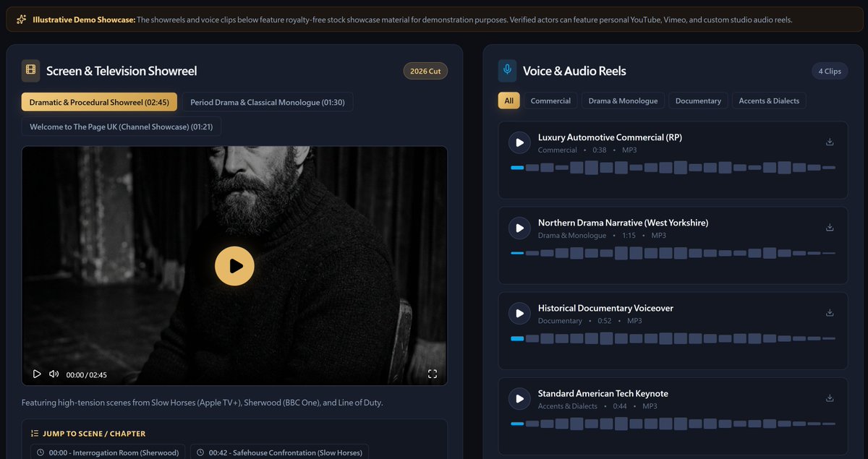Play the Luxury Automotive Commercial clip
This screenshot has height=459, width=868.
[519, 142]
